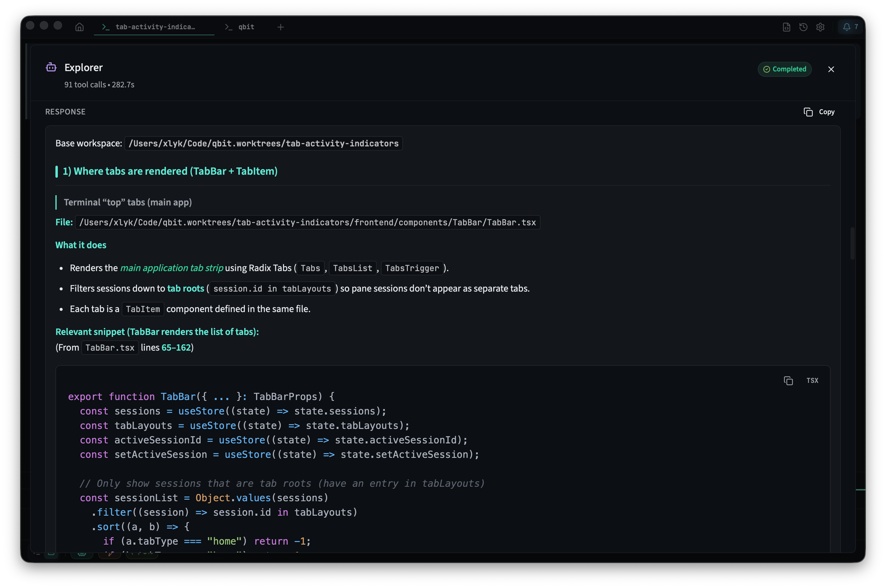Click the TSX language label
The width and height of the screenshot is (886, 588).
[812, 381]
